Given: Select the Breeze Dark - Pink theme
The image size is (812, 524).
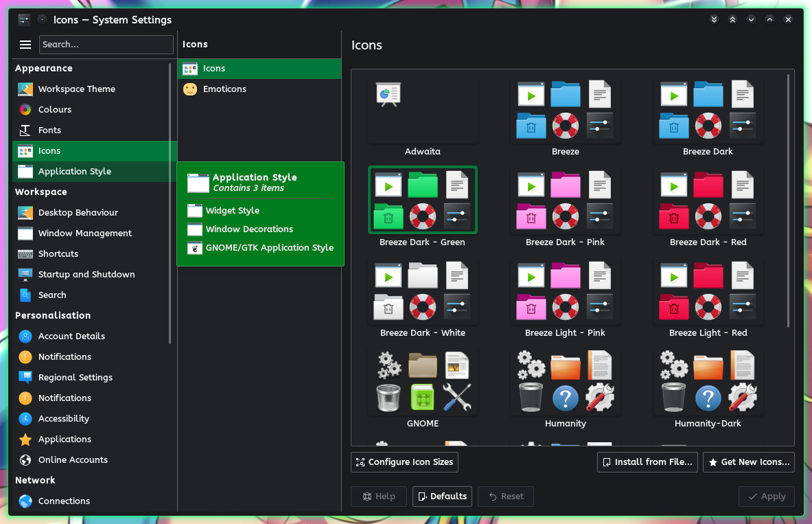Looking at the screenshot, I should [565, 207].
